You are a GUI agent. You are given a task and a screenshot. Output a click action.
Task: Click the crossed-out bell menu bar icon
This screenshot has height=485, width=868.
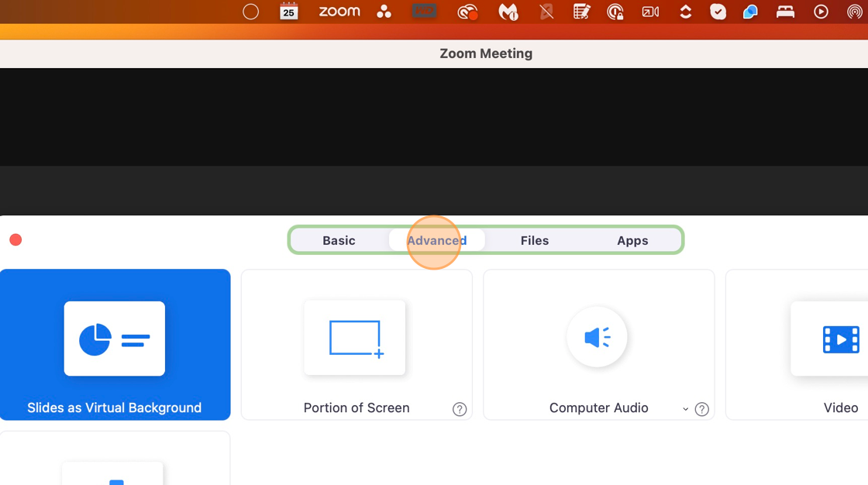point(546,12)
